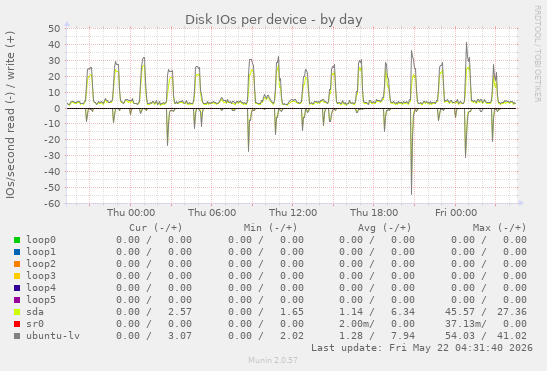
Task: Click the sda min write value 1.65
Action: tap(292, 312)
